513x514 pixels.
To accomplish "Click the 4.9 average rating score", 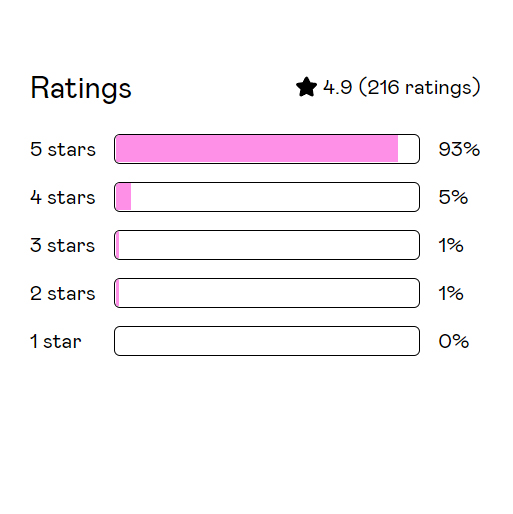I will 337,88.
